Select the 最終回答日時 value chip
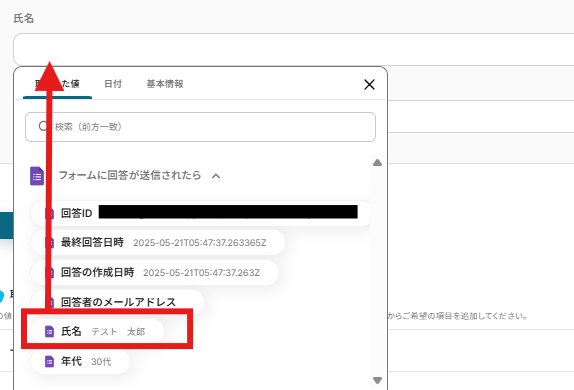Viewport: 574px width, 390px height. [158, 242]
